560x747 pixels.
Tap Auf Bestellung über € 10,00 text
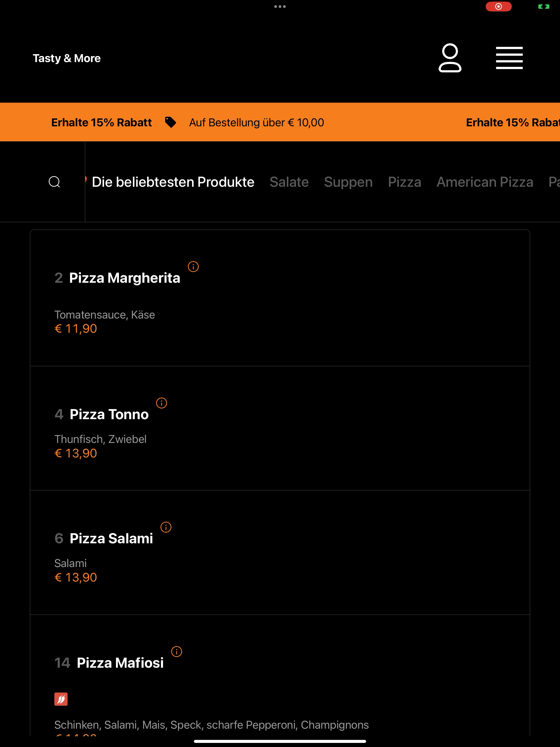pos(256,122)
